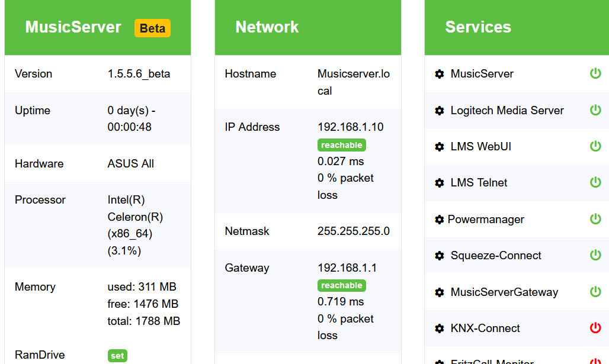The image size is (609, 364).
Task: Open Squeeze-Connect gear settings
Action: pos(440,256)
